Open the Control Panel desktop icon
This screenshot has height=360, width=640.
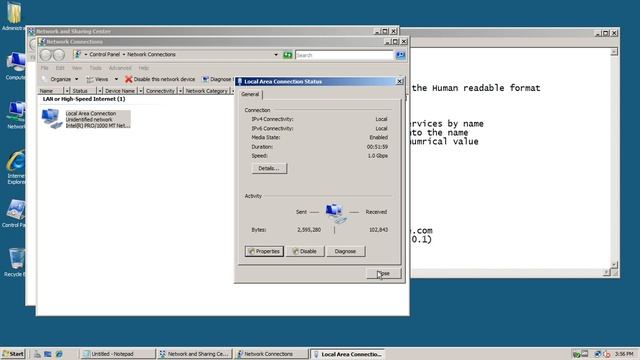point(14,213)
